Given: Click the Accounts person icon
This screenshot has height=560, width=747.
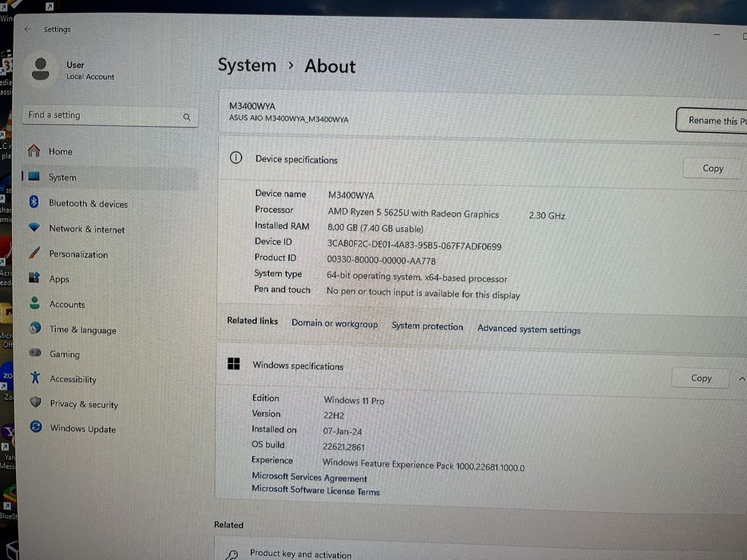Looking at the screenshot, I should click(34, 303).
